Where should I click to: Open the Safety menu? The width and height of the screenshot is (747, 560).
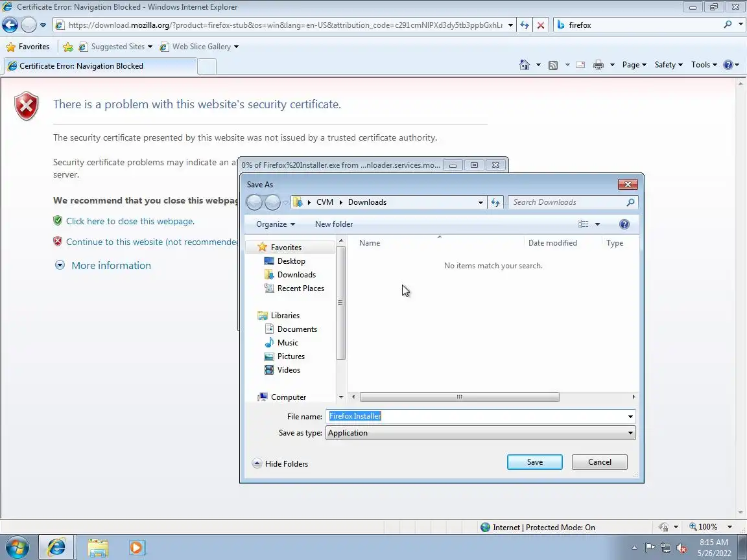click(x=669, y=65)
